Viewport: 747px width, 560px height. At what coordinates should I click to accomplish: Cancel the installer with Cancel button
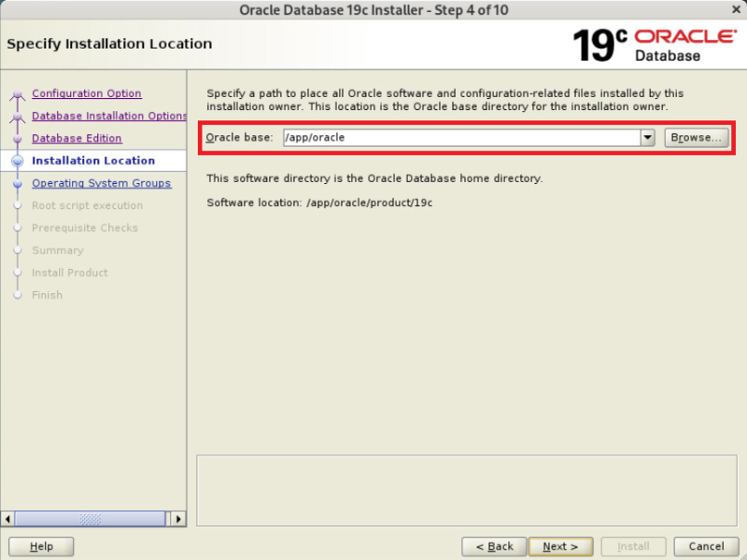706,546
